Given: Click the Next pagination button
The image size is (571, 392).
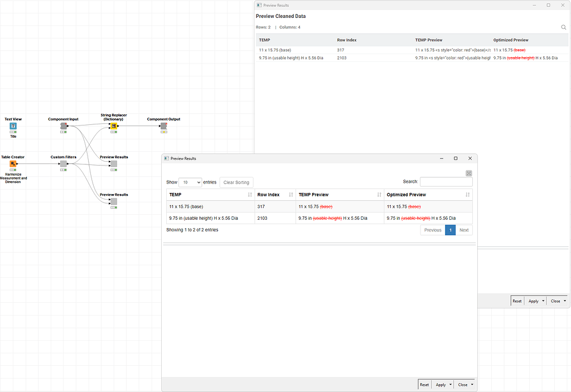Looking at the screenshot, I should [x=464, y=230].
